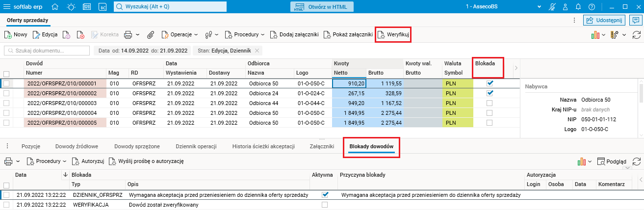The image size is (644, 216).
Task: Click the Nowy button
Action: [x=16, y=35]
